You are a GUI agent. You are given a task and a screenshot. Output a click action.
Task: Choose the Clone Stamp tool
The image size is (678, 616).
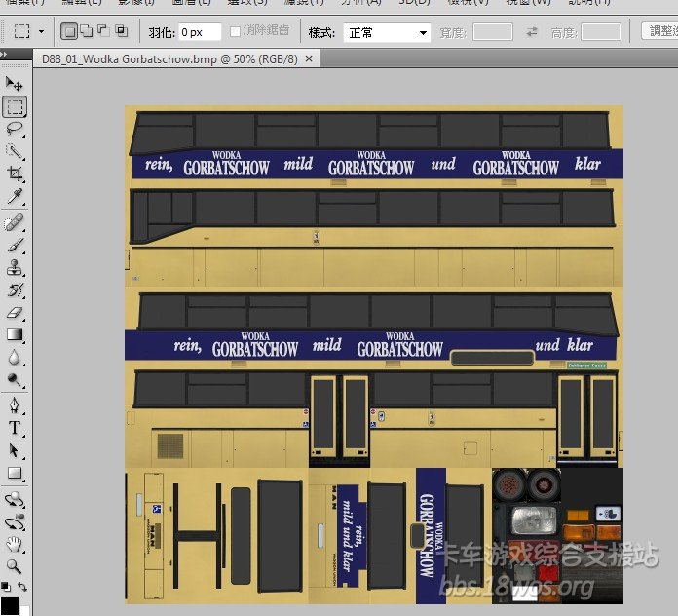pos(15,268)
